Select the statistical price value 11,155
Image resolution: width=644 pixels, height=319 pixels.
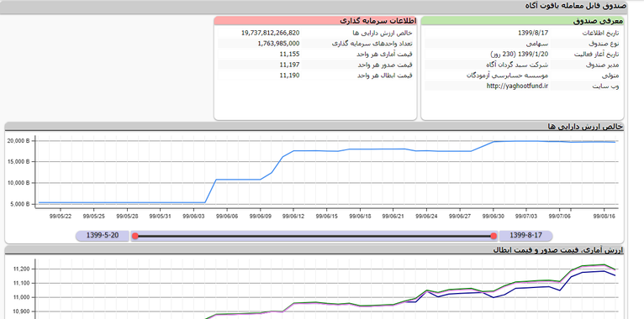(289, 54)
